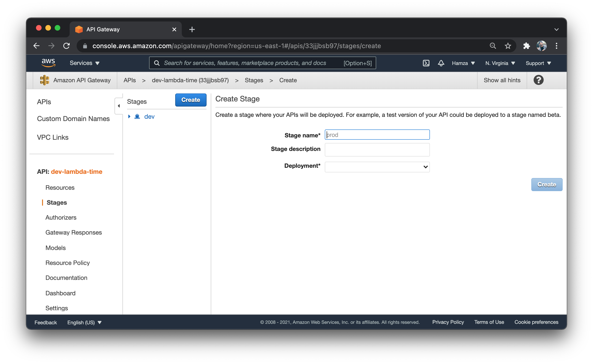The width and height of the screenshot is (593, 364).
Task: Open the N. Virginia region selector
Action: point(500,63)
